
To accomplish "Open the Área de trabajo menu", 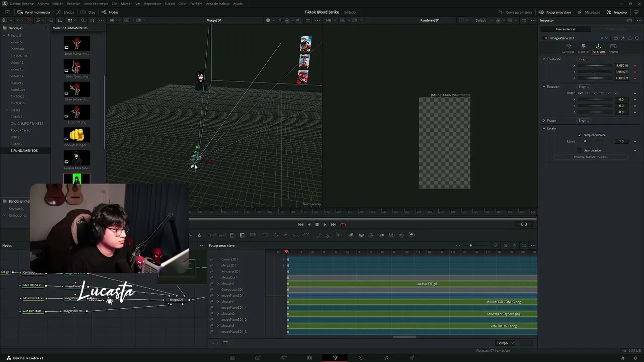I will 218,4.
